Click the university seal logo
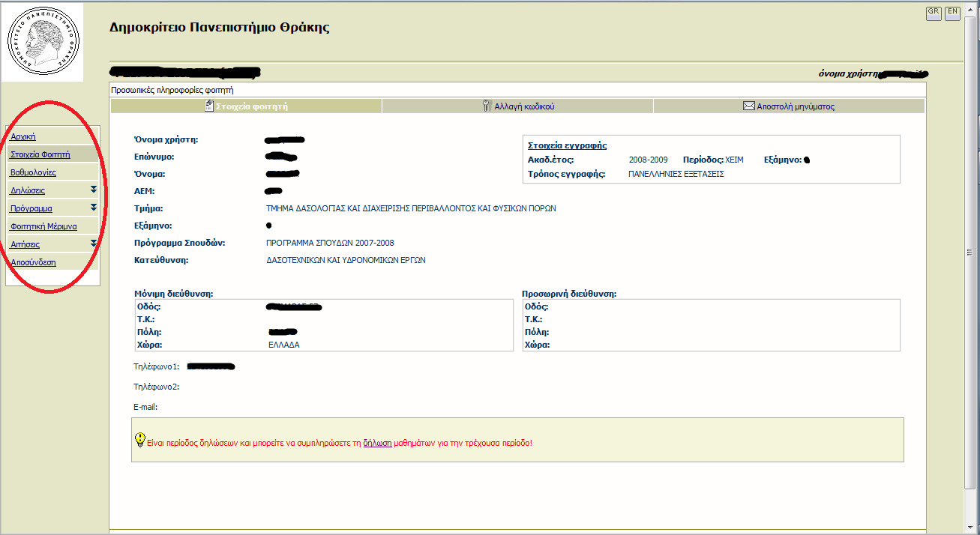This screenshot has width=980, height=535. coord(42,40)
